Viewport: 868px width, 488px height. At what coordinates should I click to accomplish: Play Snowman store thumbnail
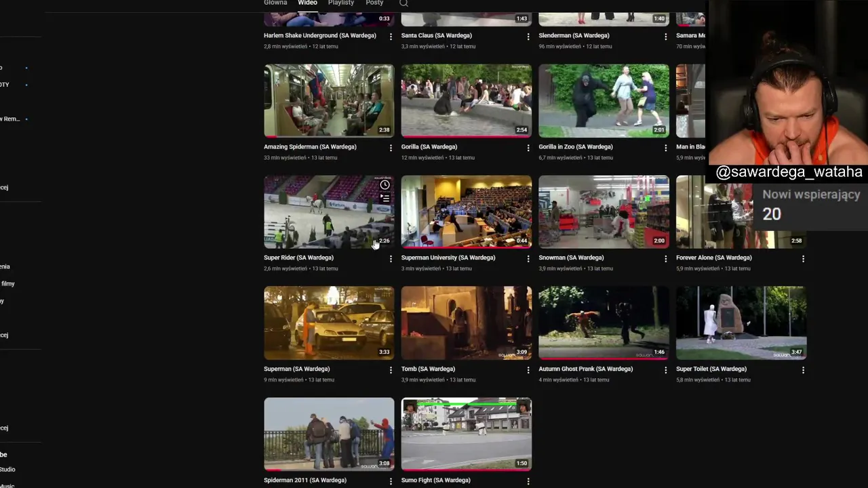point(604,212)
